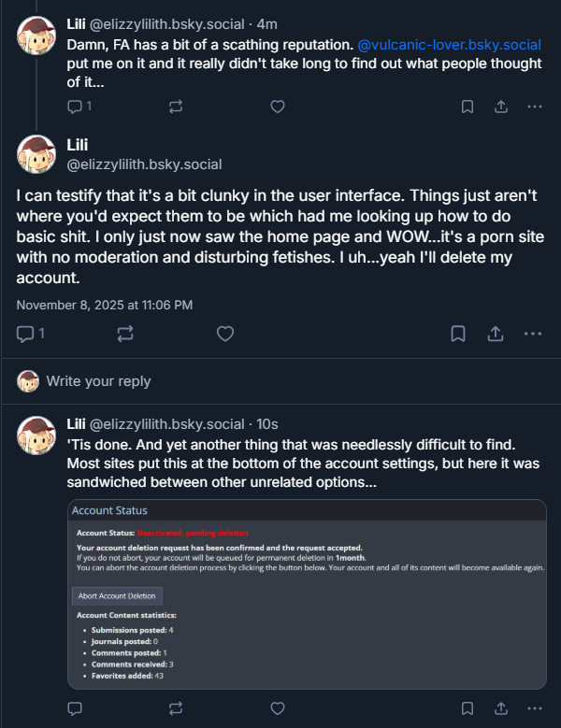The image size is (561, 728).
Task: Bookmark the main post dated November 8
Action: (458, 334)
